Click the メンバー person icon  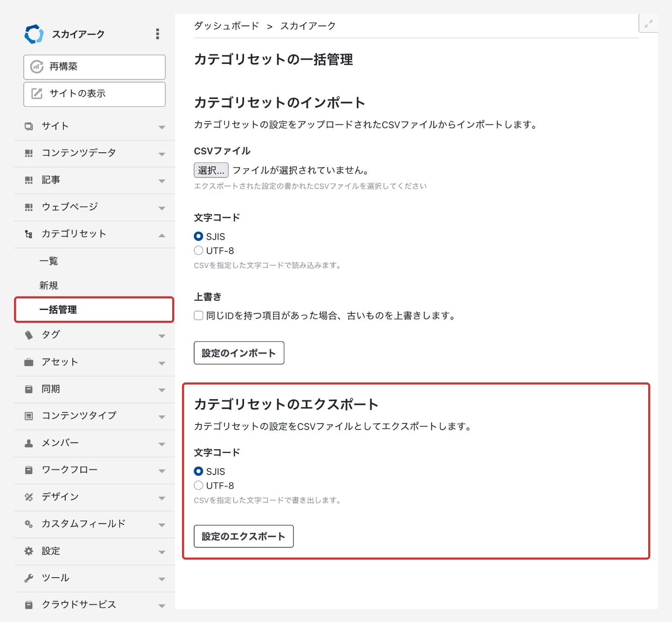[29, 443]
